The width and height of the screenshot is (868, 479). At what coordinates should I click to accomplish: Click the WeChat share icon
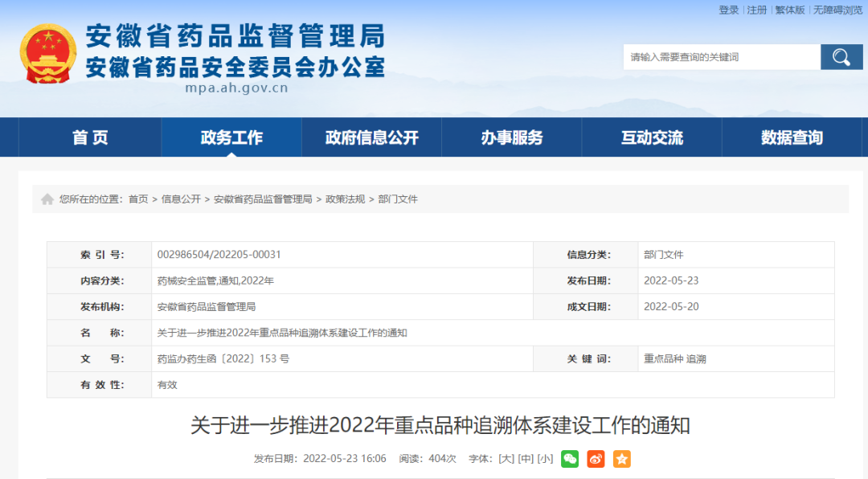[x=570, y=460]
